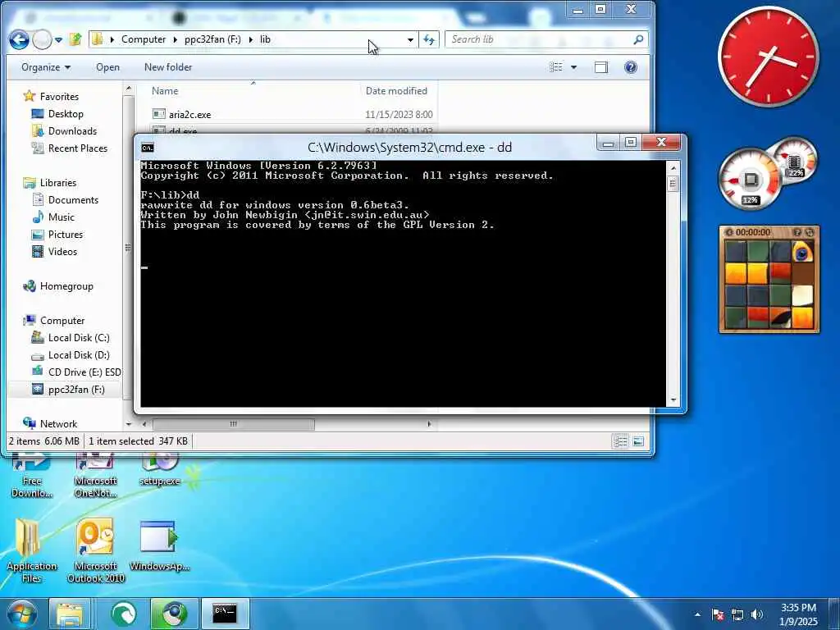Screen dimensions: 840x630
Task: Click the Up folder icon in Explorer
Action: pos(75,39)
